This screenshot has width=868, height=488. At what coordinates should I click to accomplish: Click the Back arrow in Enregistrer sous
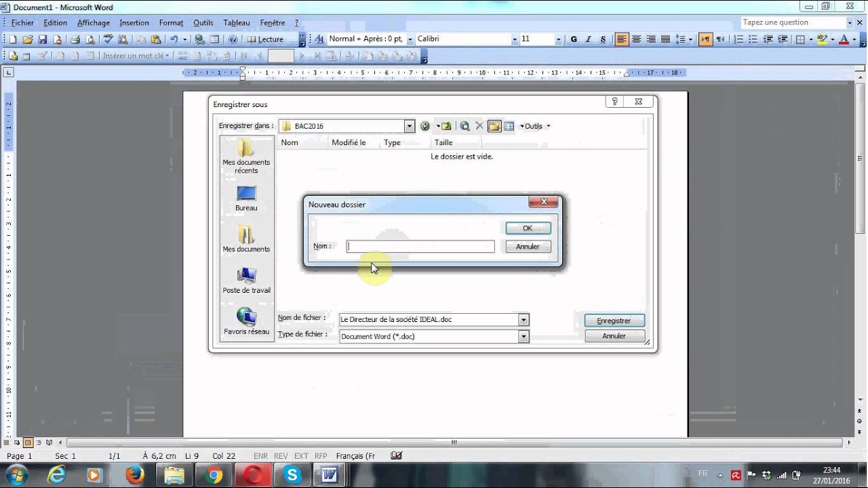[425, 126]
